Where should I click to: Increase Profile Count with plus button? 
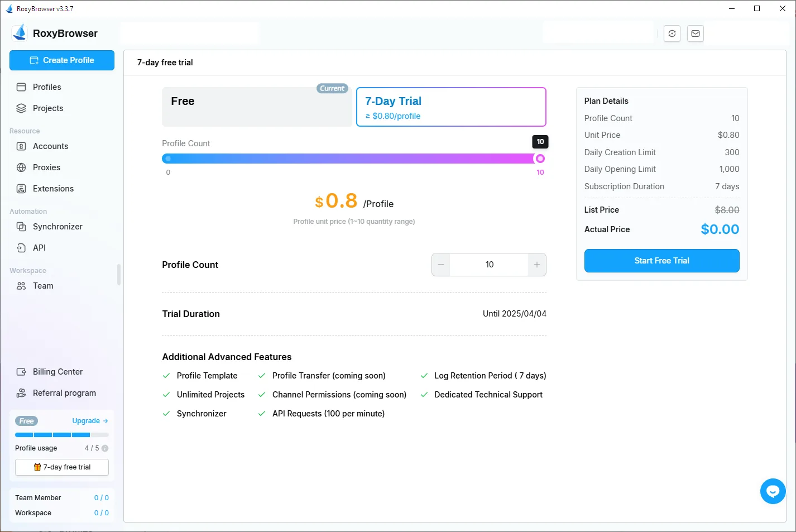(x=537, y=265)
